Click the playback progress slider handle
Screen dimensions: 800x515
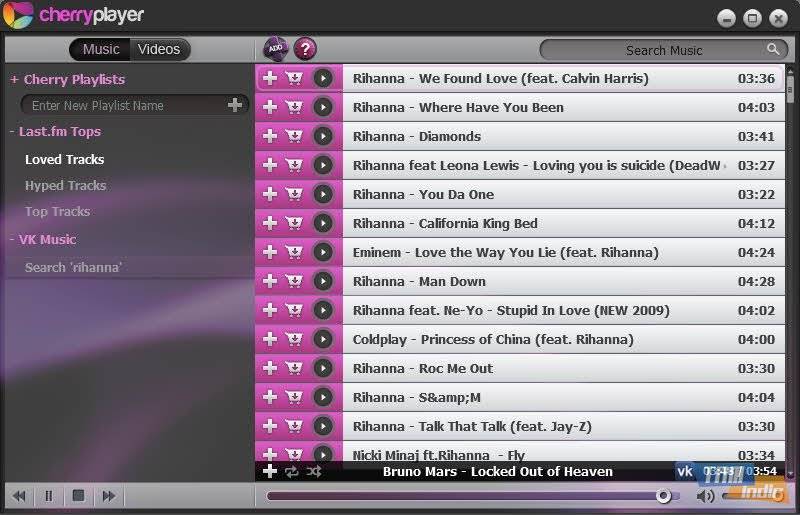tap(663, 495)
